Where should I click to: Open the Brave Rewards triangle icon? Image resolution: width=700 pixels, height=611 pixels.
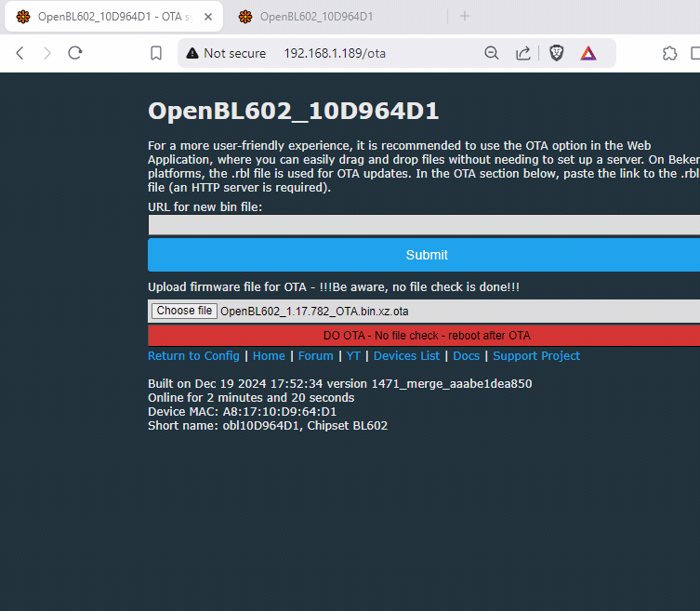tap(588, 53)
